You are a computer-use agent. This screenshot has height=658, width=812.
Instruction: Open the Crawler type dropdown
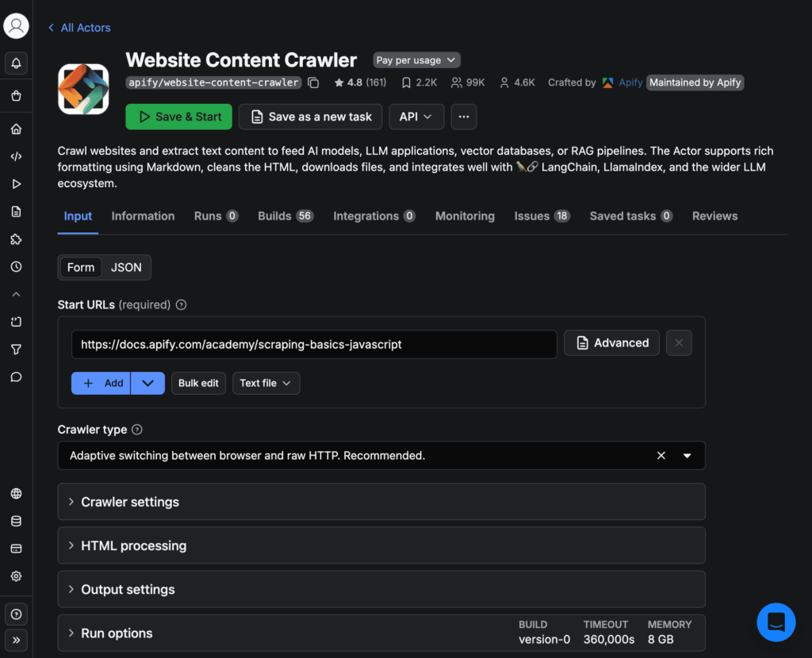point(689,455)
